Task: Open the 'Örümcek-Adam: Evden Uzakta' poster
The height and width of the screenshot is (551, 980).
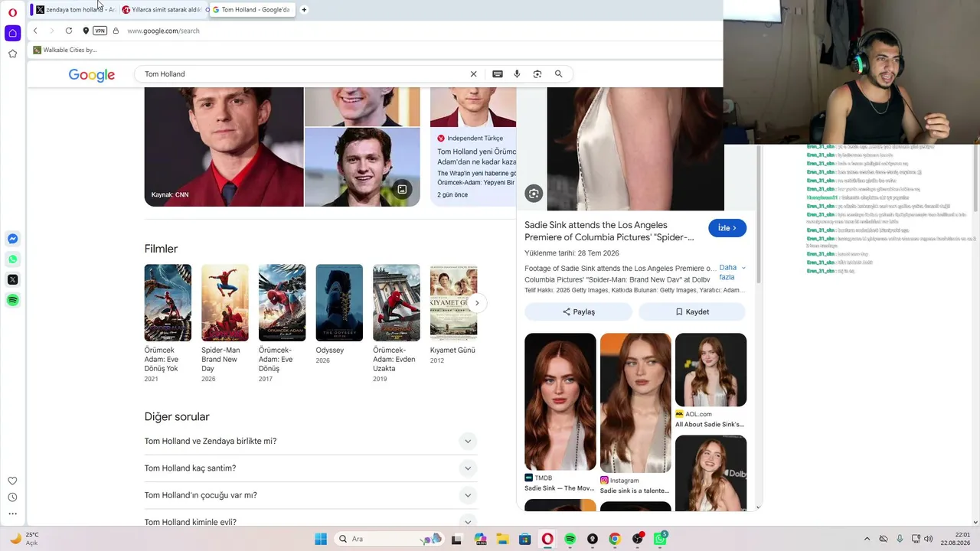Action: pos(397,303)
